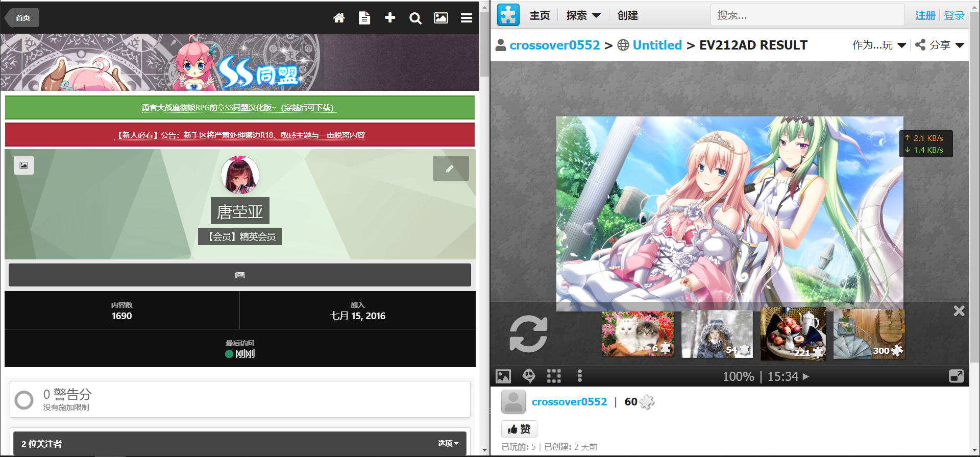Expand the 选项 dropdown for followers
Screen dimensions: 980x457
tap(448, 443)
